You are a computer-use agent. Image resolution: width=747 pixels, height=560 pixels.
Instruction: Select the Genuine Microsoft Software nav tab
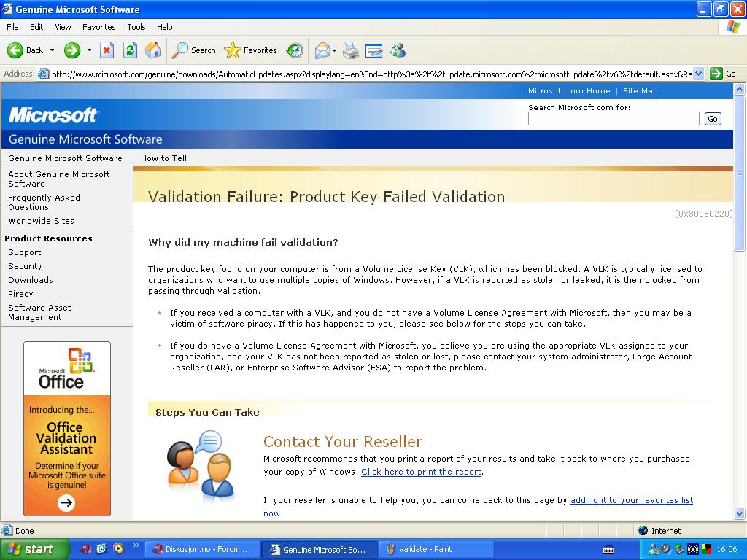coord(65,158)
